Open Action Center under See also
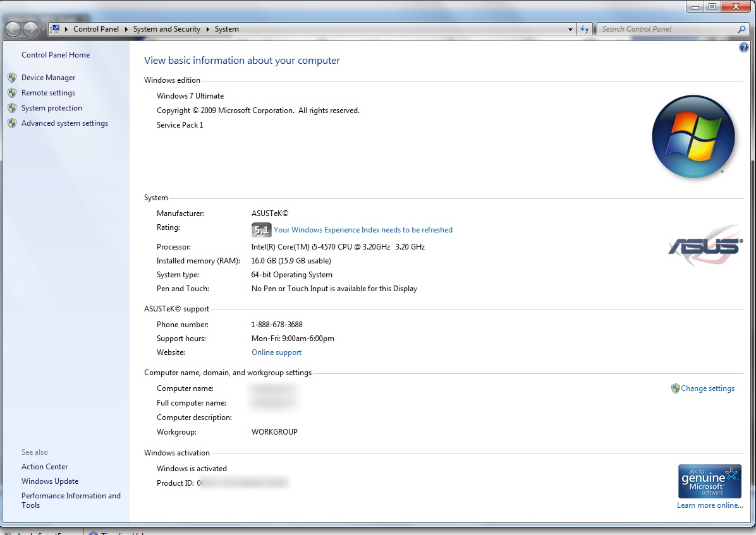 click(x=44, y=467)
